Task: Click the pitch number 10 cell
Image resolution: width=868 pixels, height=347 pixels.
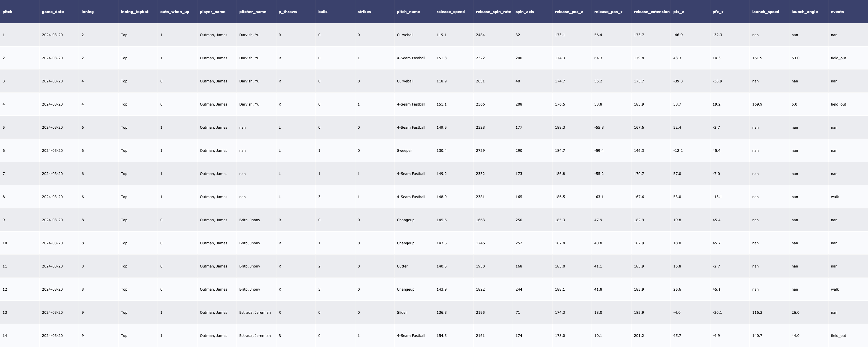Action: coord(5,243)
